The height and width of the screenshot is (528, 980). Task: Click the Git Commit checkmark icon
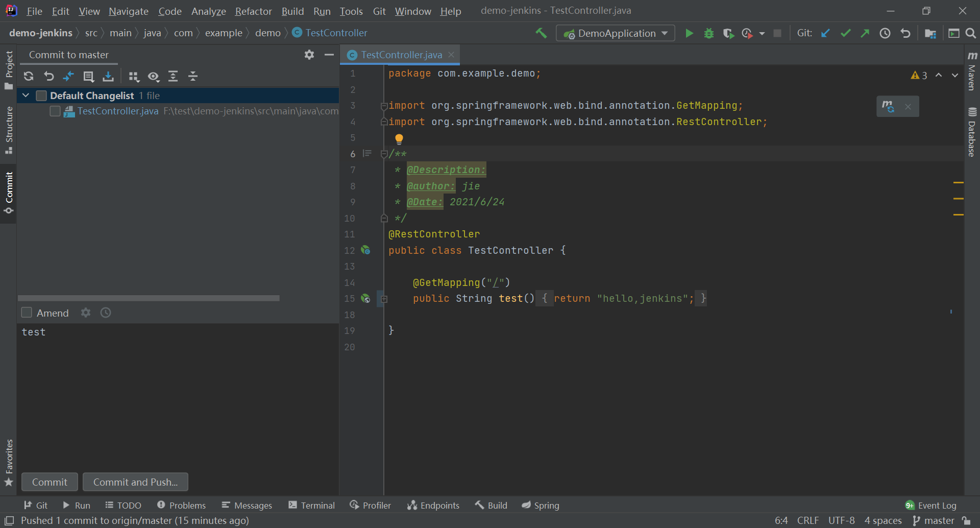click(846, 33)
